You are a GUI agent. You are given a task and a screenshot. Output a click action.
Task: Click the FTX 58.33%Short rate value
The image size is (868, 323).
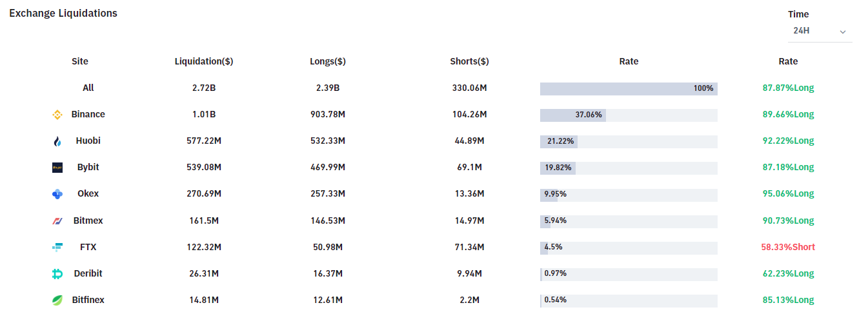point(788,248)
